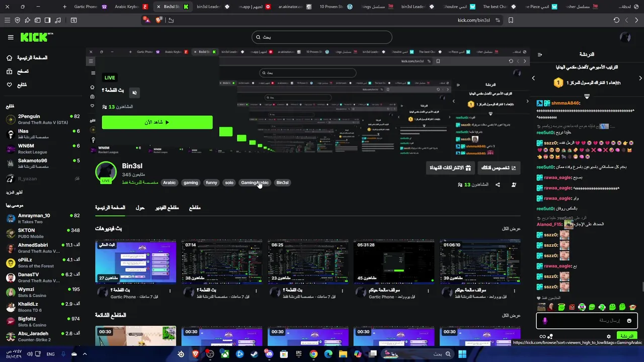Open the 07:14 video thumbnail
Screen dimensions: 644x362
pos(222,262)
